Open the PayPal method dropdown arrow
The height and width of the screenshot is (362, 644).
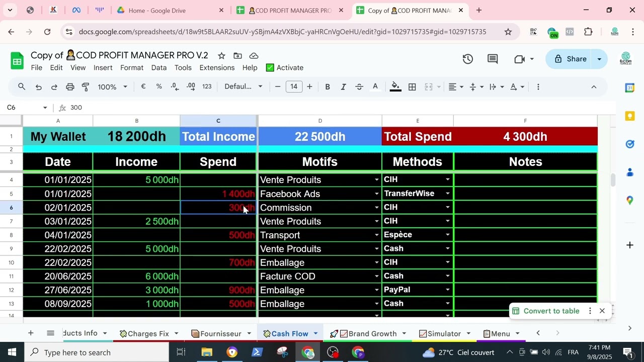(x=447, y=290)
